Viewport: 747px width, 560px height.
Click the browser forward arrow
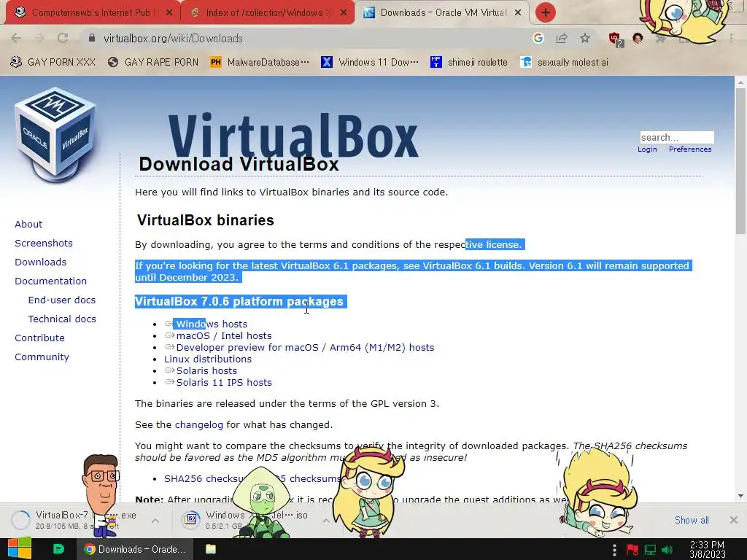39,38
